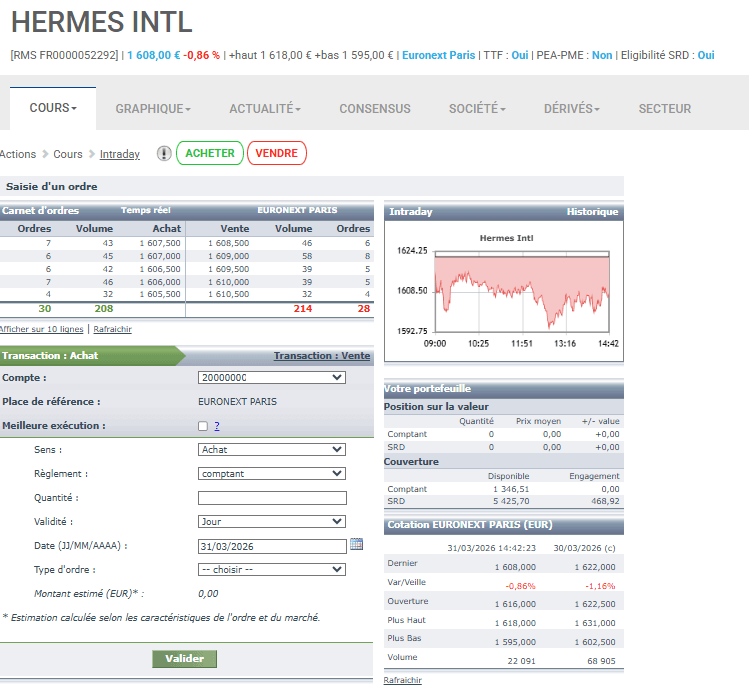This screenshot has width=749, height=693.
Task: Click the Afficher sur 10 lignes link
Action: [42, 329]
